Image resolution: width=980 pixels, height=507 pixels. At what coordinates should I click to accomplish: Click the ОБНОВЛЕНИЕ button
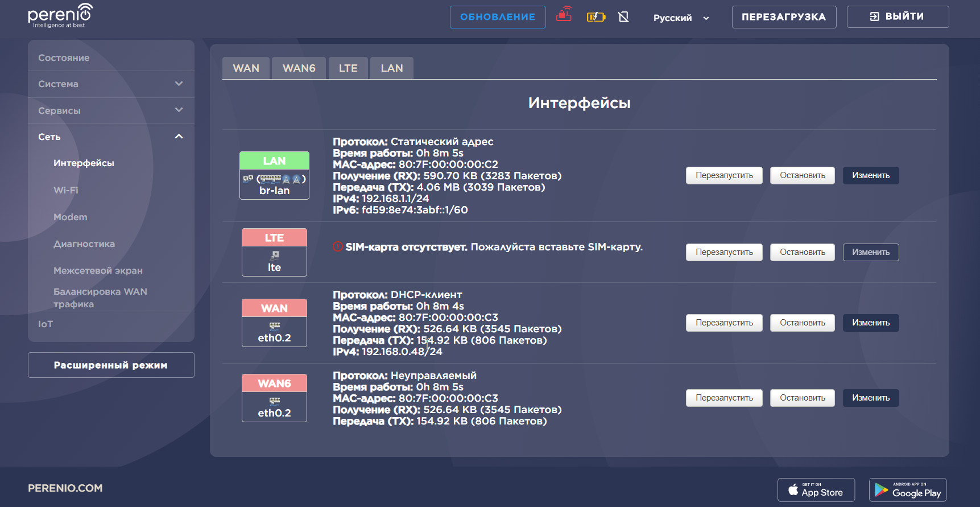(498, 17)
